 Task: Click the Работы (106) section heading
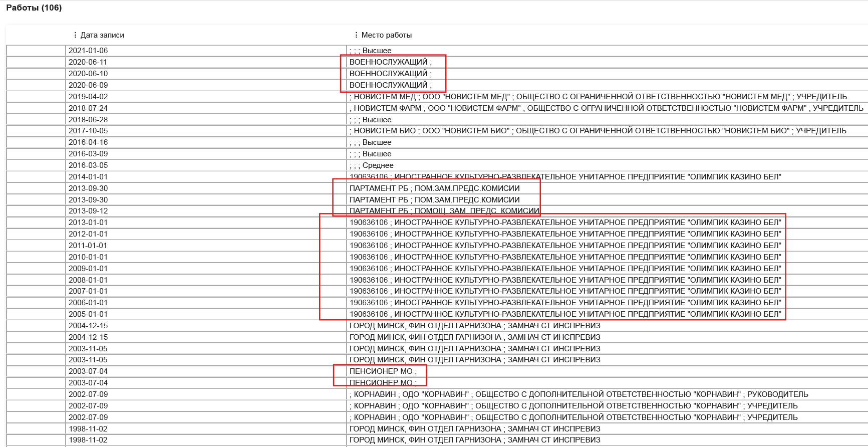[34, 8]
